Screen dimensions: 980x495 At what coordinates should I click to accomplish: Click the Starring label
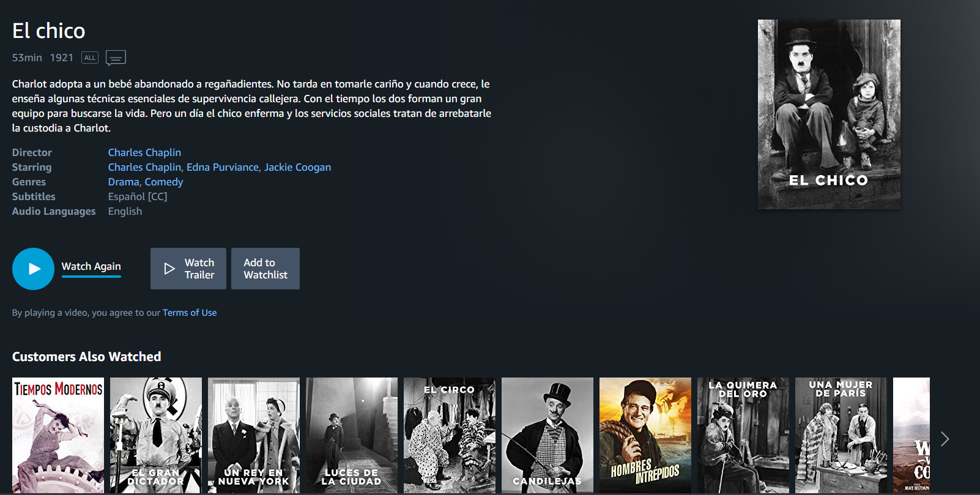tap(32, 167)
